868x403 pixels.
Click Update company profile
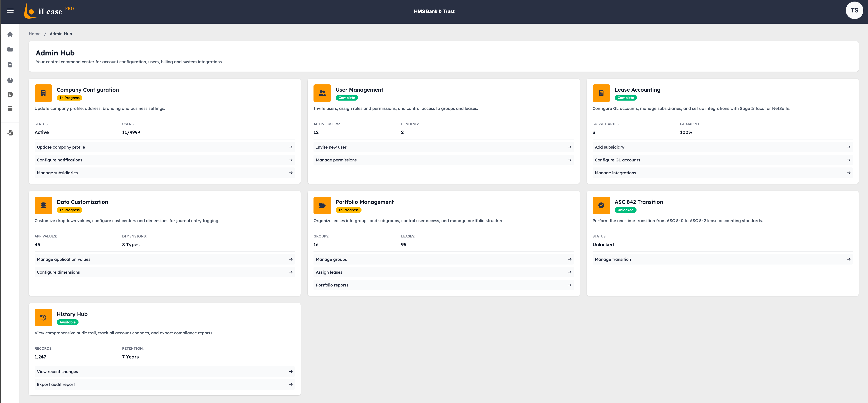click(x=61, y=147)
